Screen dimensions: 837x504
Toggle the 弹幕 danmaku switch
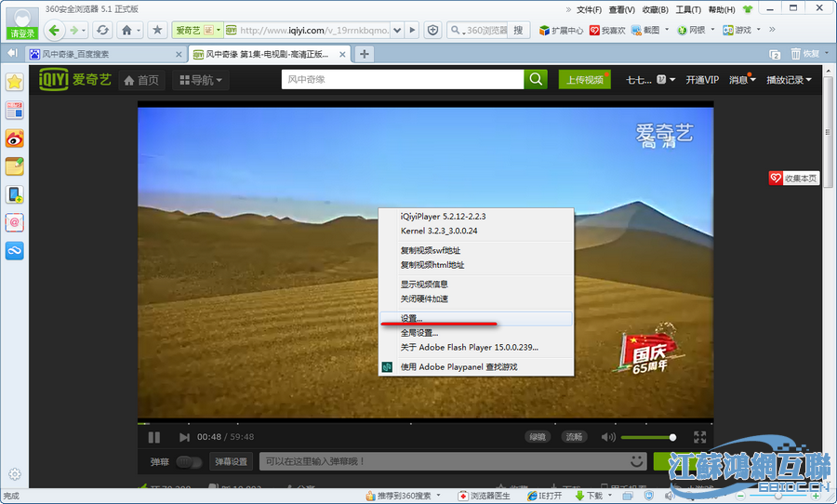pos(189,462)
